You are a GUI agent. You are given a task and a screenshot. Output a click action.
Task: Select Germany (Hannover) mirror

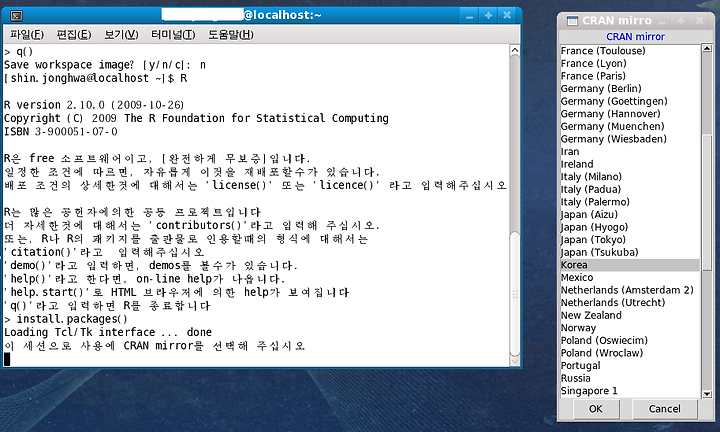[x=630, y=114]
